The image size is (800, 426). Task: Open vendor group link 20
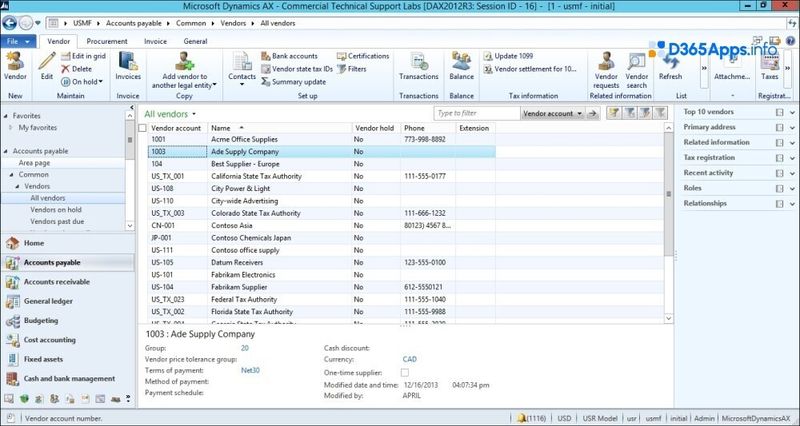[245, 348]
